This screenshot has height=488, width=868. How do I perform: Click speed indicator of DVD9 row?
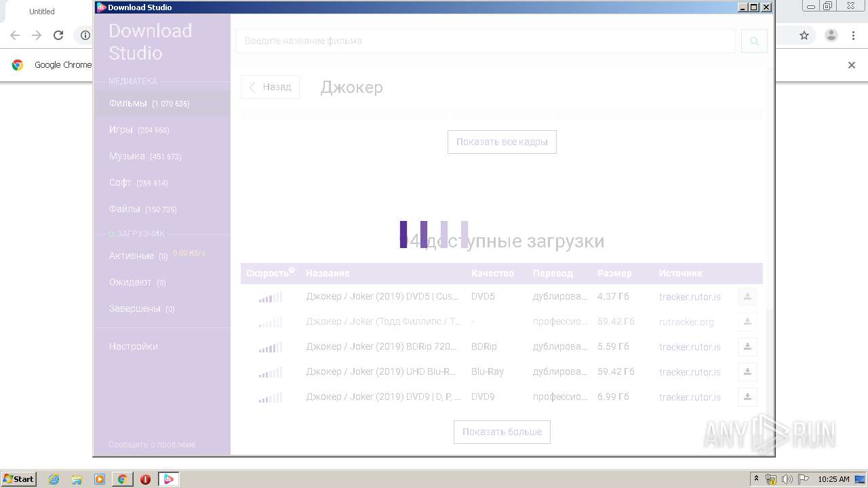click(x=271, y=397)
